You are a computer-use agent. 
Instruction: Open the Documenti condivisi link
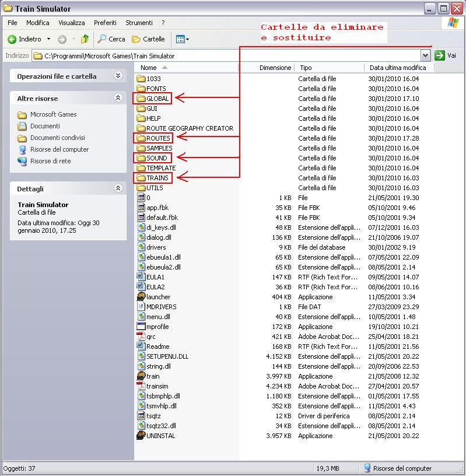coord(58,138)
